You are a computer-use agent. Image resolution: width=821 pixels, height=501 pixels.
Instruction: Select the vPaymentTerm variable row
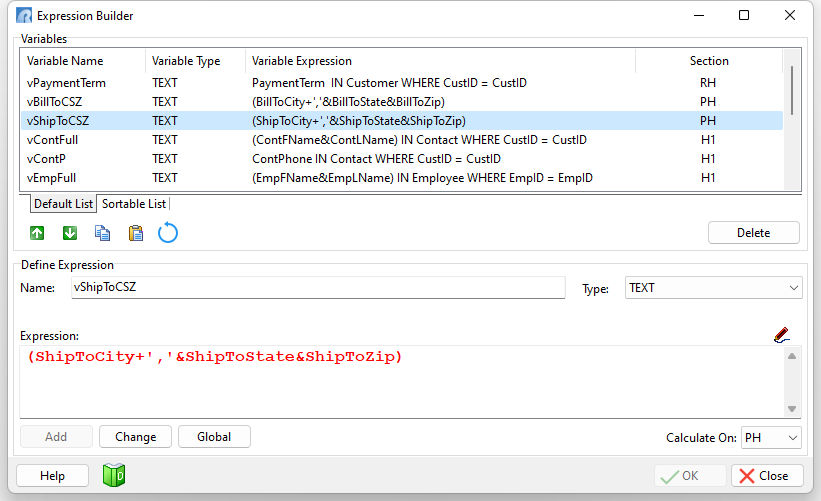pyautogui.click(x=402, y=83)
